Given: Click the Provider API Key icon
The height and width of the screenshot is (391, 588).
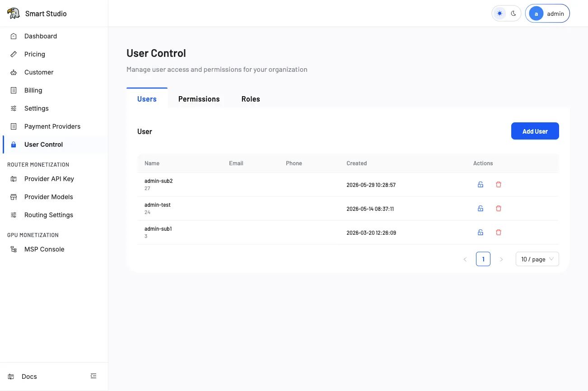Looking at the screenshot, I should coord(14,179).
